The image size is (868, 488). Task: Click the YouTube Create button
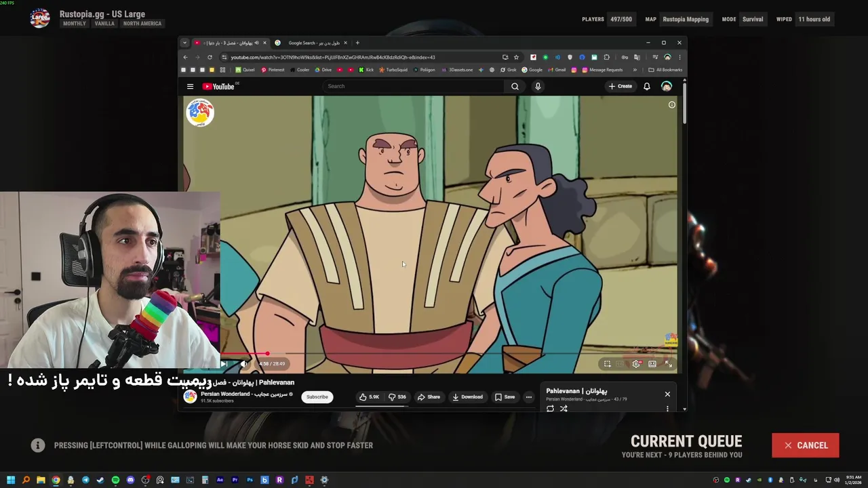(620, 86)
